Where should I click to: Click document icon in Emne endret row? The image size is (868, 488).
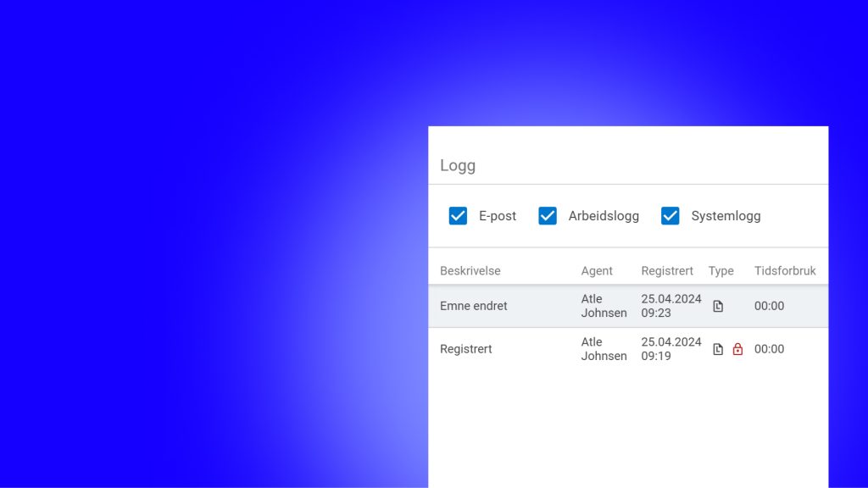tap(718, 306)
